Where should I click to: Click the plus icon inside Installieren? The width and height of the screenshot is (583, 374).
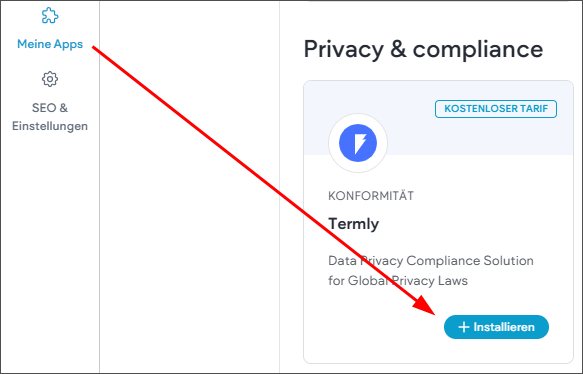coord(464,327)
